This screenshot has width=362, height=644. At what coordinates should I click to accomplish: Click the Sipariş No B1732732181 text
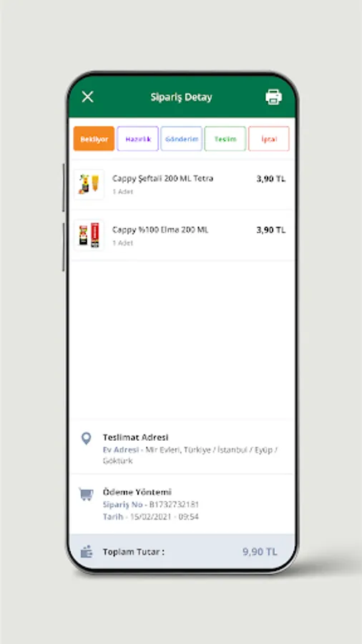pyautogui.click(x=151, y=504)
